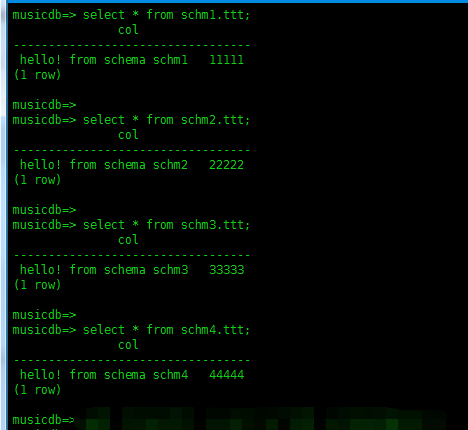This screenshot has height=430, width=468.
Task: Click the result row showing 11111
Action: coord(132,60)
